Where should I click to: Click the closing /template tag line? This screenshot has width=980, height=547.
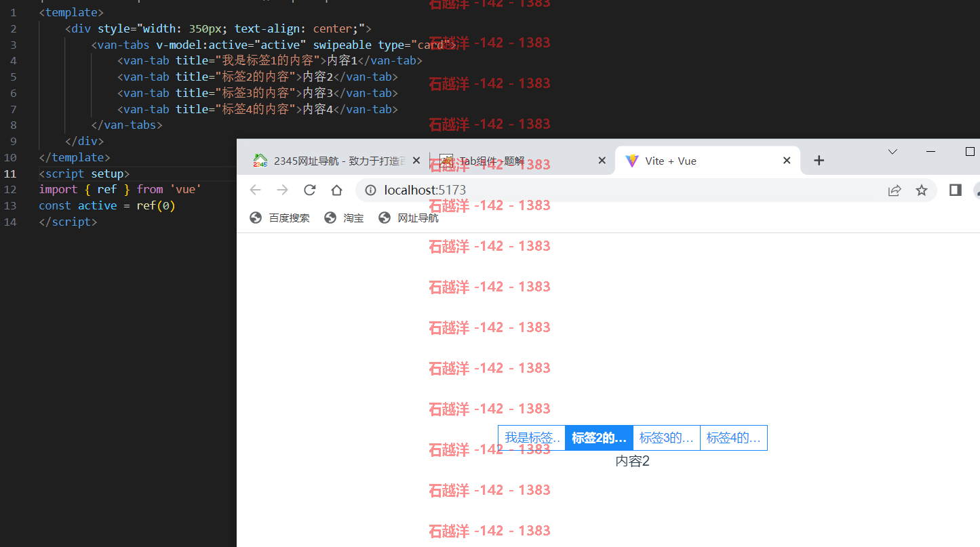(x=75, y=157)
